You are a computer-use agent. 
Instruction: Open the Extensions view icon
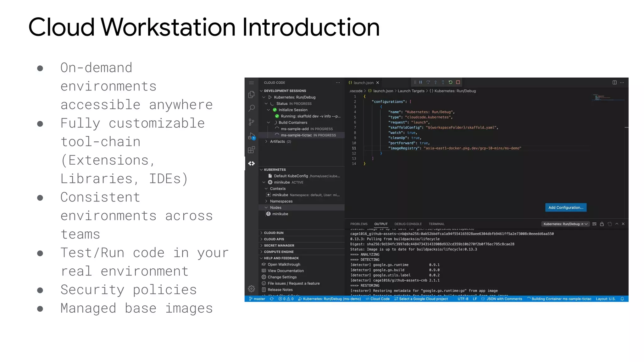pos(251,150)
